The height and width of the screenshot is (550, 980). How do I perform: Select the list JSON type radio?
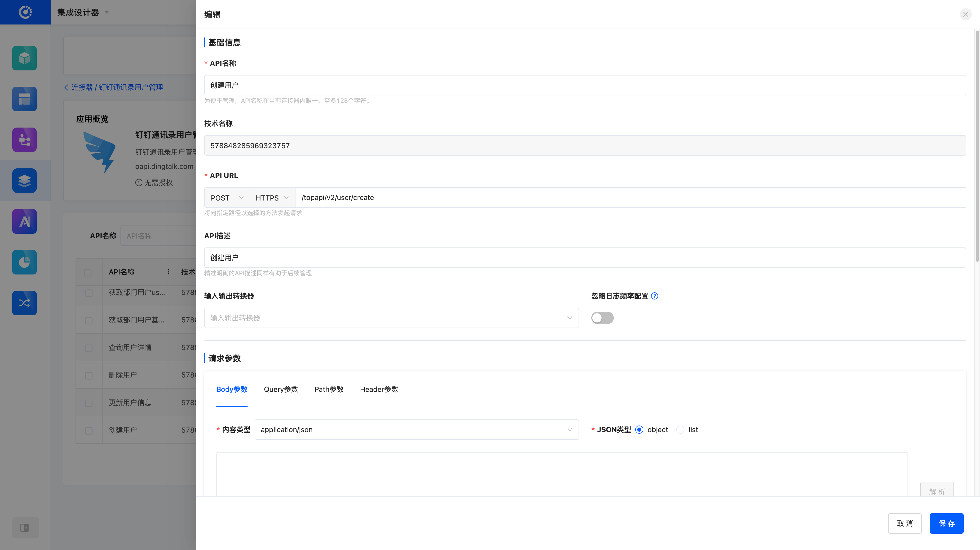680,429
